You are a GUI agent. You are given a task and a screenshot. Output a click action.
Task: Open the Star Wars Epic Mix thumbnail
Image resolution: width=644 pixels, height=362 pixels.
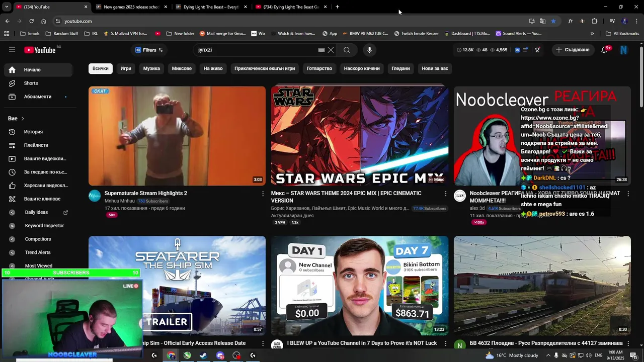click(359, 136)
